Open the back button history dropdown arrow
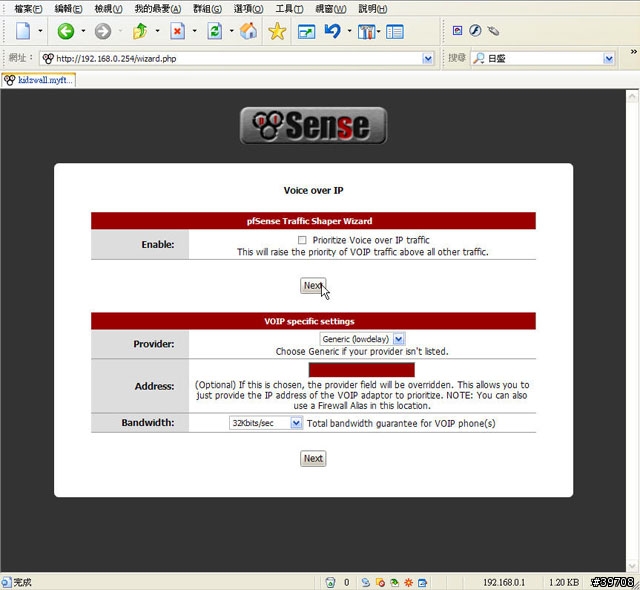The height and width of the screenshot is (590, 640). tap(83, 31)
